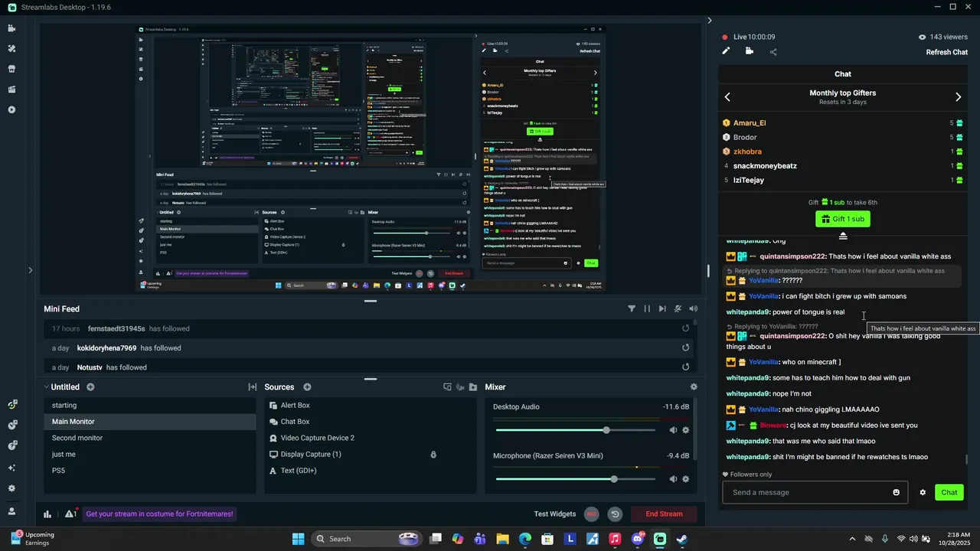Select the starting scene
This screenshot has width=980, height=551.
pyautogui.click(x=149, y=406)
